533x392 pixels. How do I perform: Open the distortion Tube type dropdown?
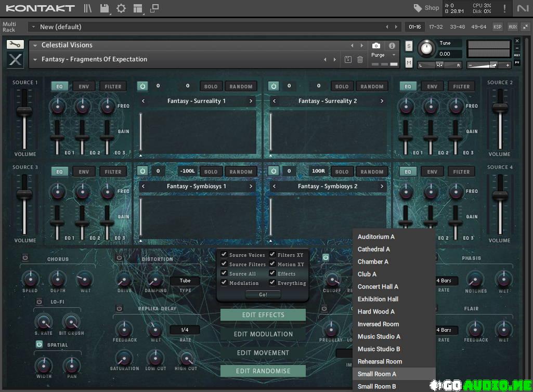(x=185, y=281)
